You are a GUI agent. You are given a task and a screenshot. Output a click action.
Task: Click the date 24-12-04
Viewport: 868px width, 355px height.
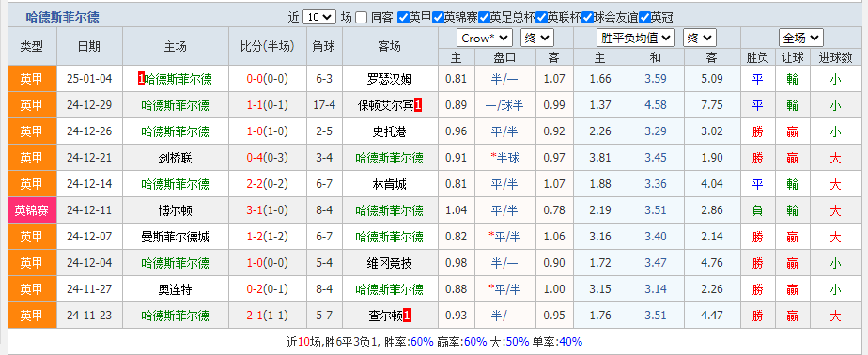[89, 263]
